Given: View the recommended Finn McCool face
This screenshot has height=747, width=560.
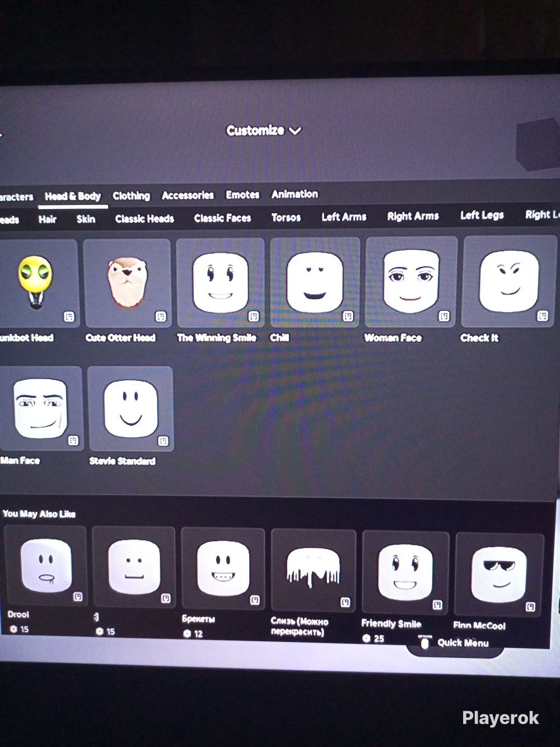Looking at the screenshot, I should pos(499,575).
